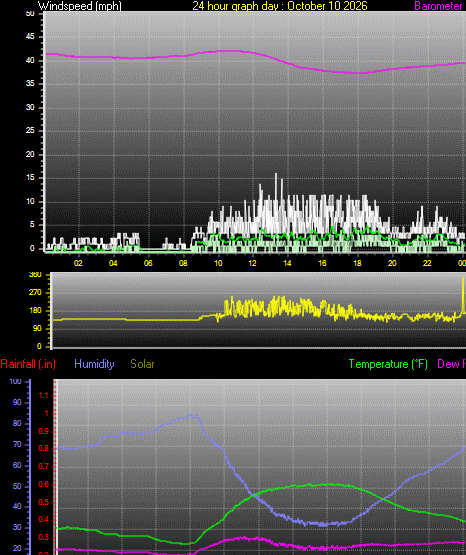Click the "10" tick on the windspeed axis
Screen dimensions: 466x555
(30, 201)
